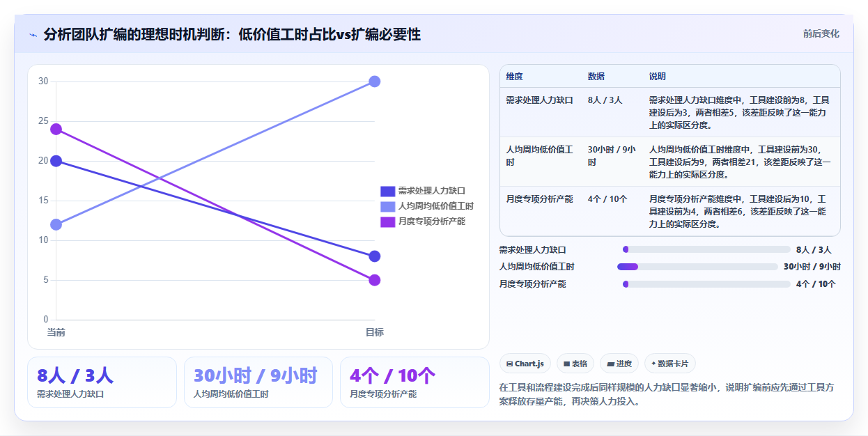868x436 pixels.
Task: Click table cell 月度专项分析产能 under 维度
Action: pos(539,199)
